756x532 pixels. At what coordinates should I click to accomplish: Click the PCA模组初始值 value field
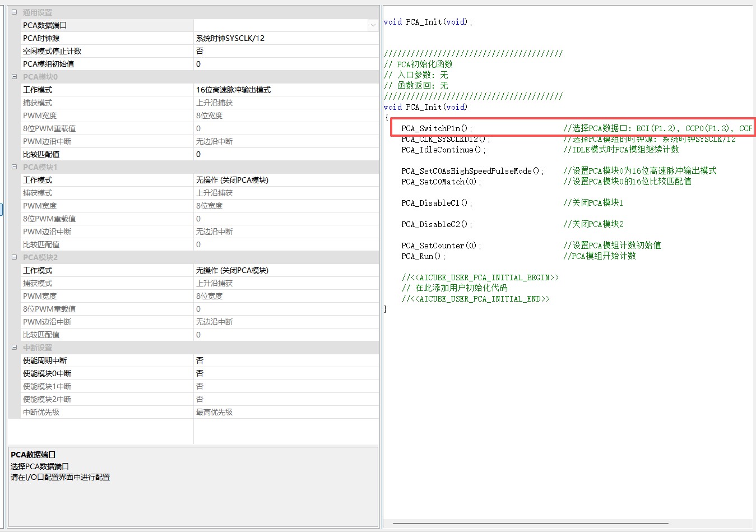pos(286,64)
